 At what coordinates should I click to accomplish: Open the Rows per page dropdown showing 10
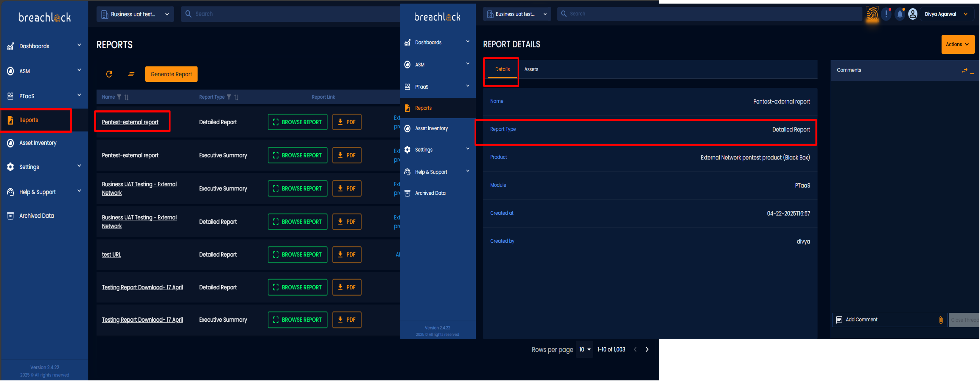point(585,350)
